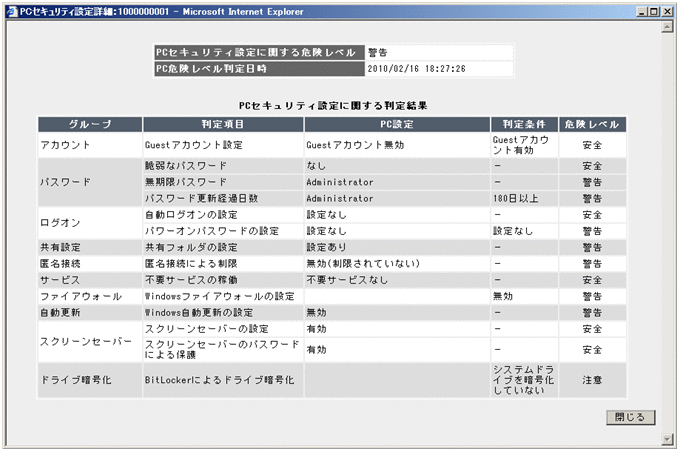Click the Windowsファイアウォールの設定 item

(223, 296)
